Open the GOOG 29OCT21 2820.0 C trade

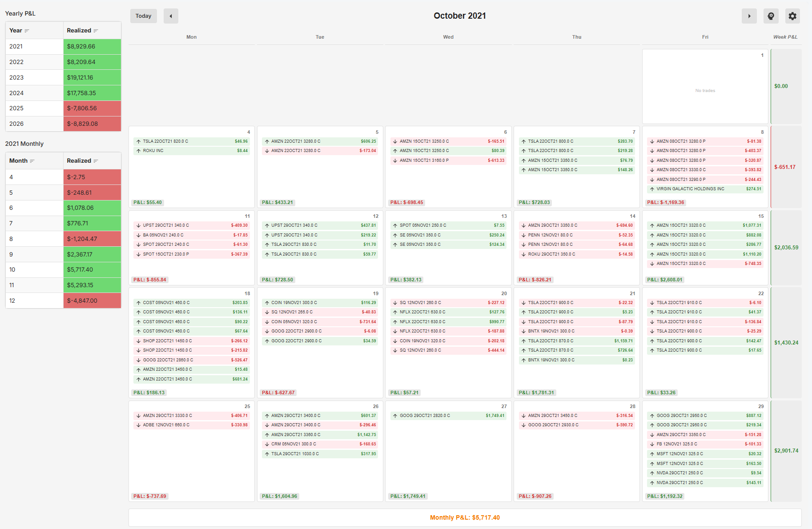(425, 416)
